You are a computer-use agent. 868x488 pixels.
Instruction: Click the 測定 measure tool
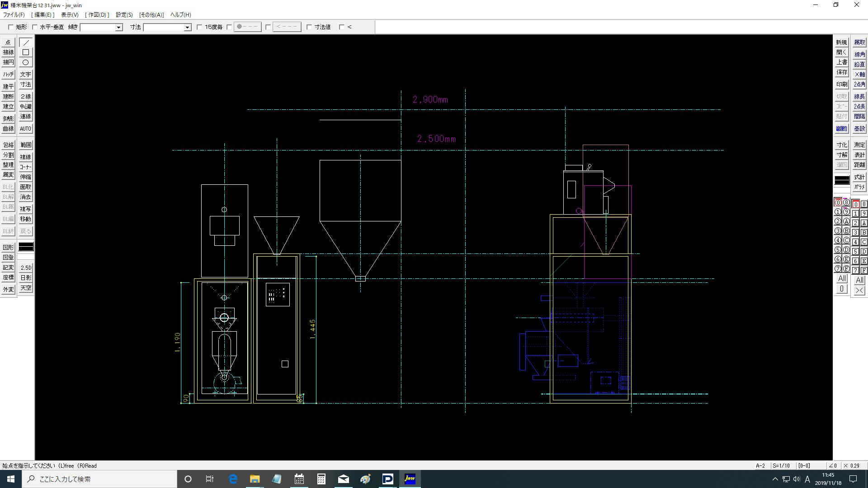(x=859, y=145)
